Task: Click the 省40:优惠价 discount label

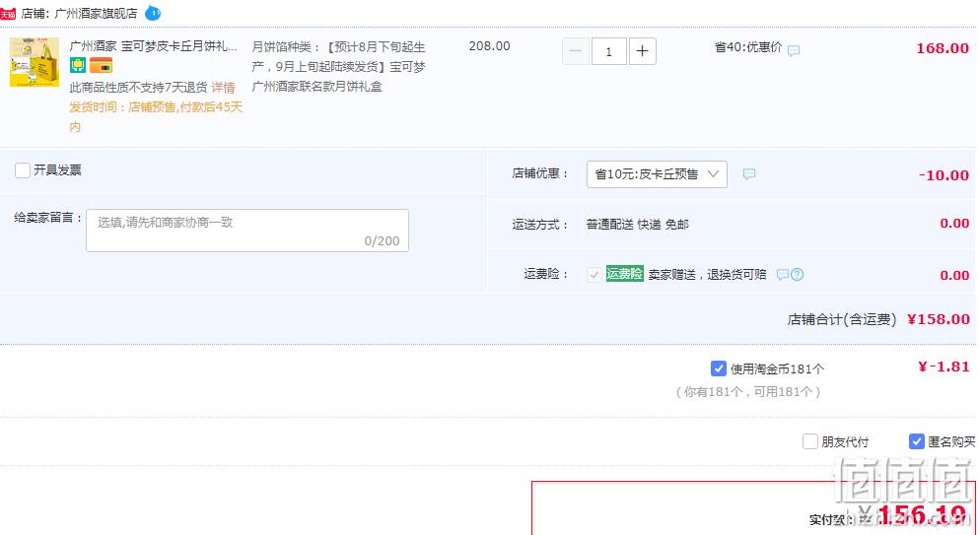Action: 748,47
